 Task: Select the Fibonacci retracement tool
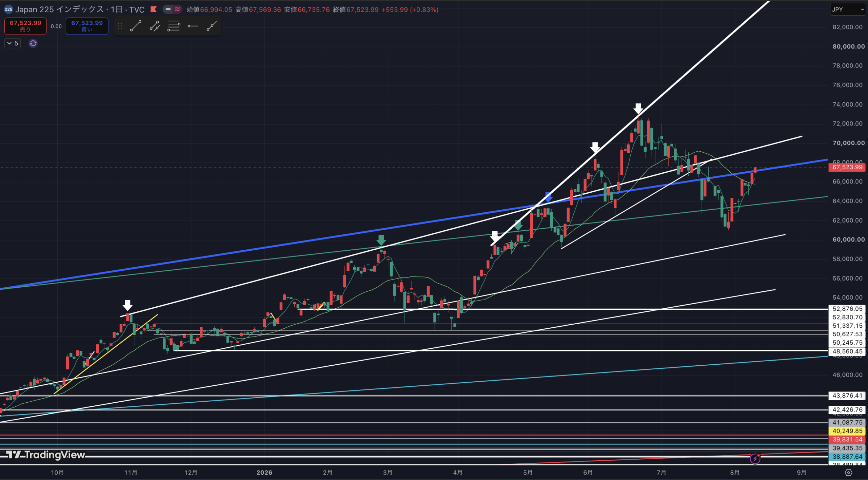[x=174, y=26]
